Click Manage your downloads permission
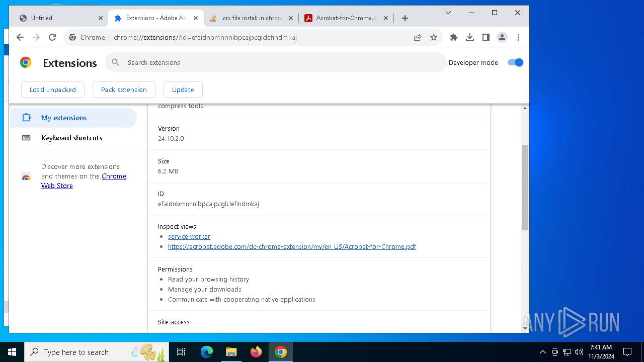The image size is (644, 362). pos(205,289)
